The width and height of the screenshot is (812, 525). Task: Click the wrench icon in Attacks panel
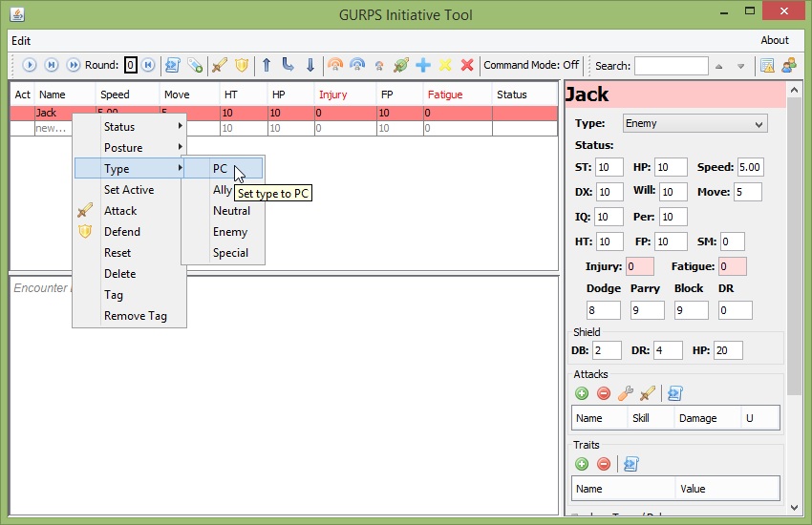coord(625,393)
